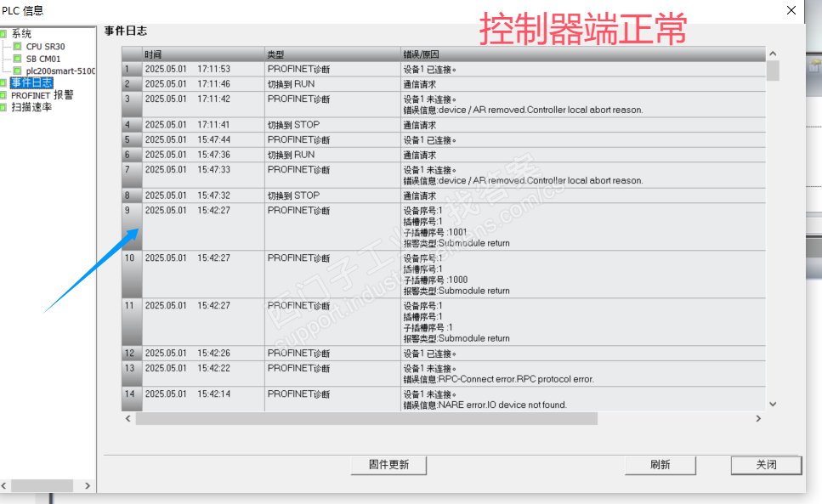Click the 刷新 button
822x504 pixels.
click(660, 465)
